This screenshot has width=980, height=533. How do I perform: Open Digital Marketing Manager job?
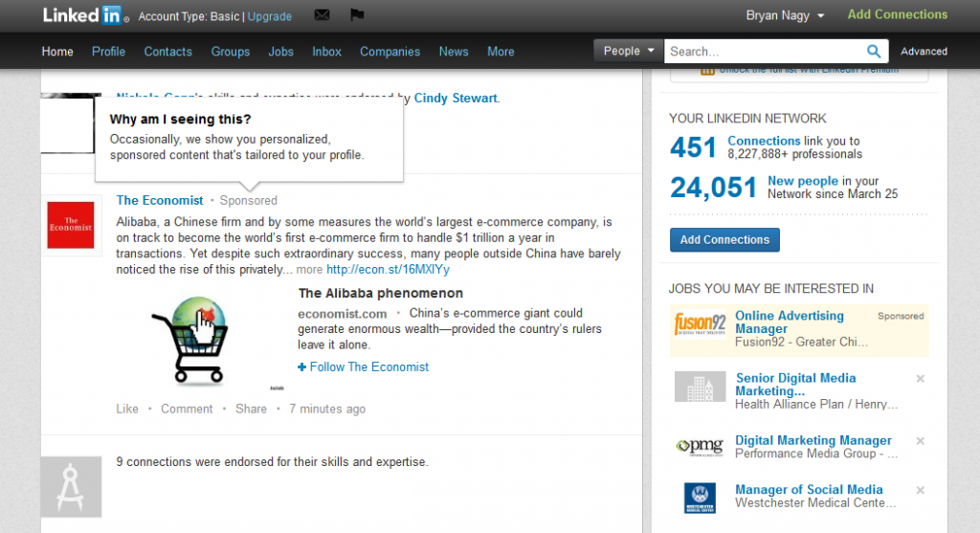pyautogui.click(x=813, y=440)
